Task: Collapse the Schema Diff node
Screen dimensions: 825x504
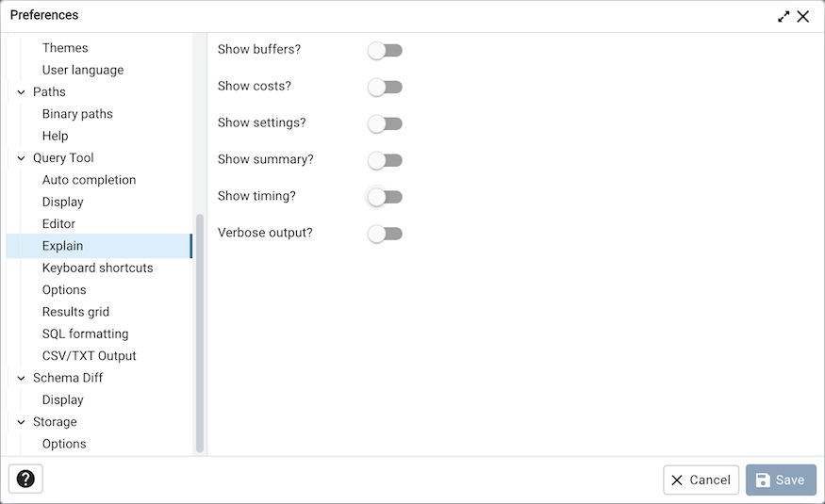Action: tap(21, 378)
